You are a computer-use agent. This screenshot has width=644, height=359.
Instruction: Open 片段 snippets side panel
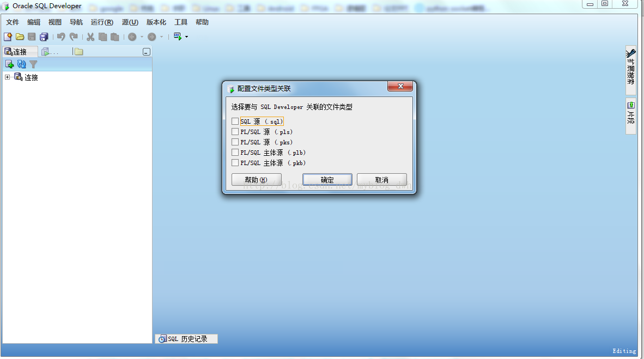[x=631, y=116]
